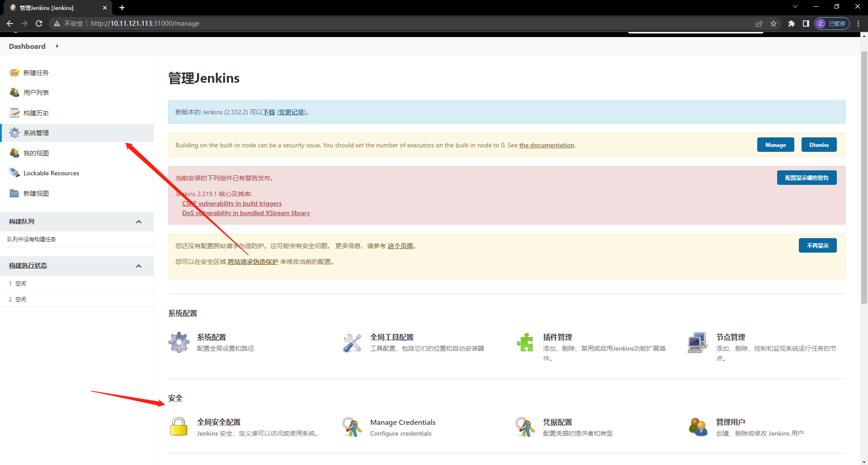Image resolution: width=868 pixels, height=465 pixels.
Task: Click the 用户列表 people icon
Action: click(14, 92)
